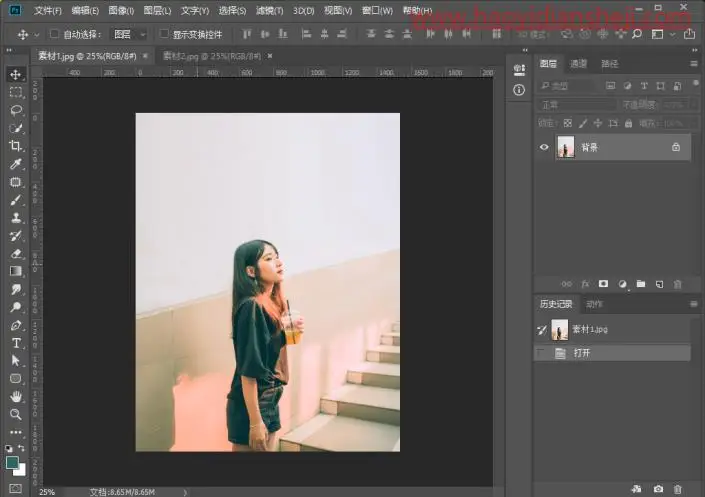705x497 pixels.
Task: Collapse the right panel dock arrows
Action: (x=694, y=50)
